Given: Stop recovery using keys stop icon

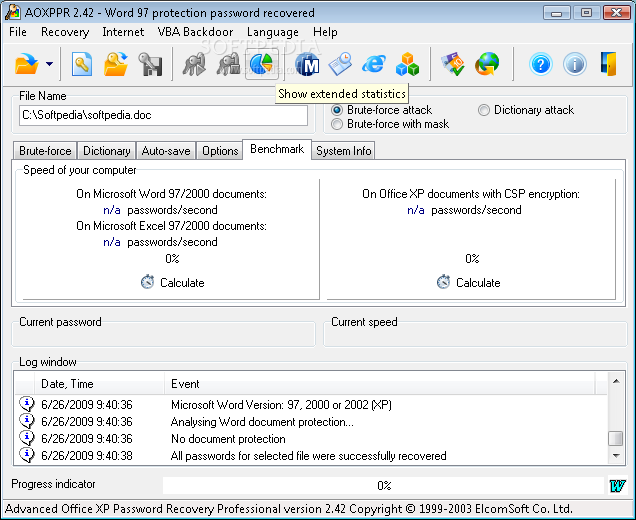Looking at the screenshot, I should [228, 64].
